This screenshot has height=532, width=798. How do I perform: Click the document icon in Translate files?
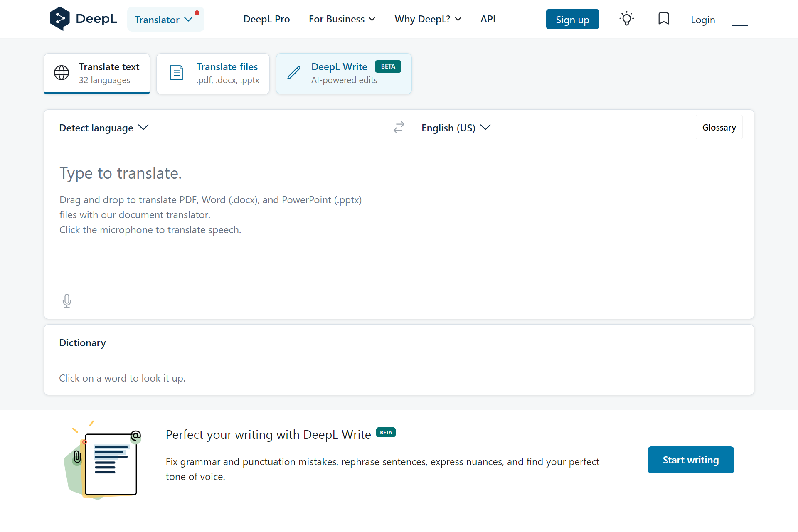click(x=177, y=73)
